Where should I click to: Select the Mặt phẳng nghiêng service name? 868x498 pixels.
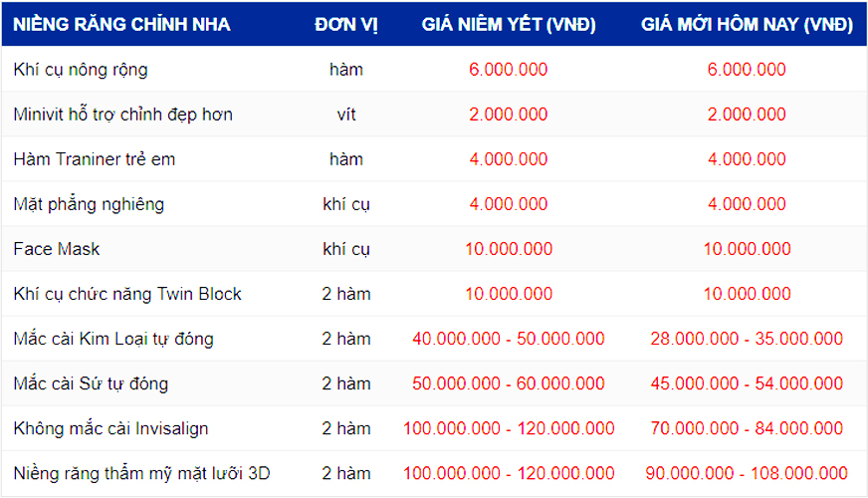(x=89, y=204)
